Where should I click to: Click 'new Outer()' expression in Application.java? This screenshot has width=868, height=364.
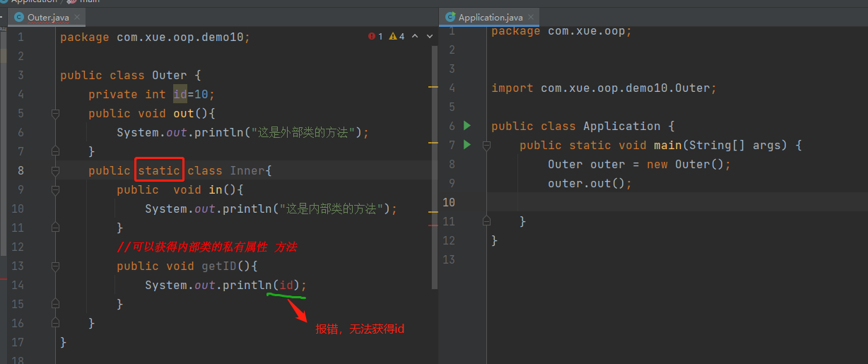pos(686,164)
